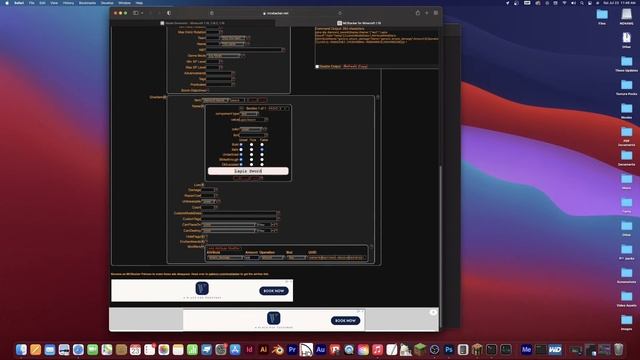
Task: Click the CustomModelData input field
Action: 239,213
